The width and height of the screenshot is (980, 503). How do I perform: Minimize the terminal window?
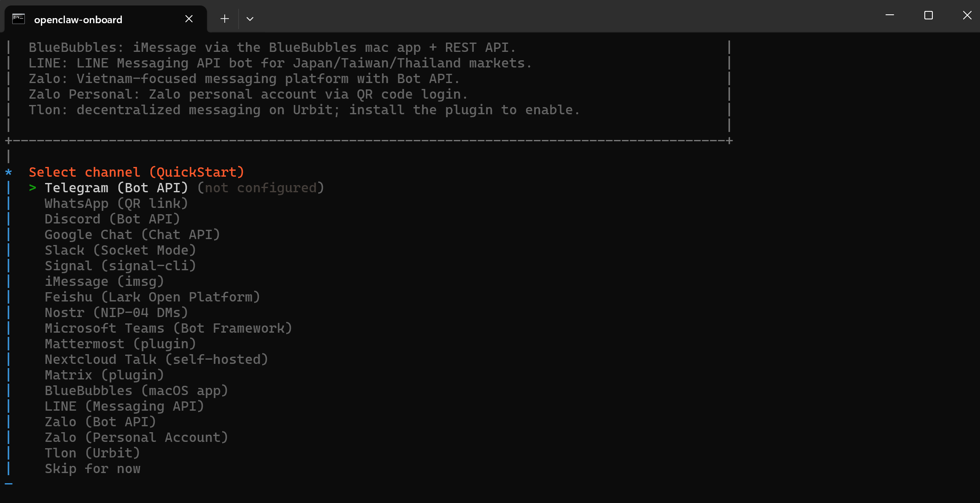pyautogui.click(x=890, y=16)
